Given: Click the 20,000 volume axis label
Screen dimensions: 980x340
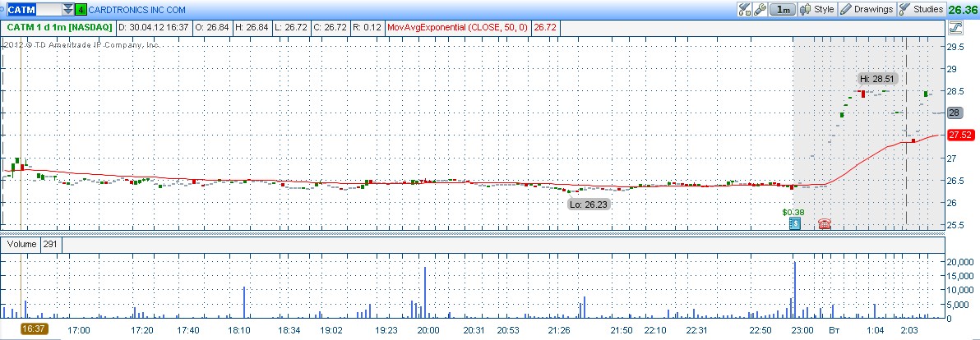Looking at the screenshot, I should tap(960, 262).
